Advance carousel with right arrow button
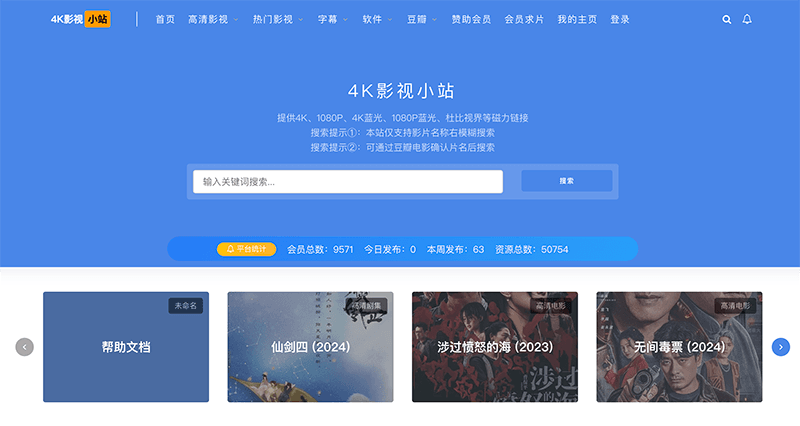The width and height of the screenshot is (800, 426). (x=781, y=347)
